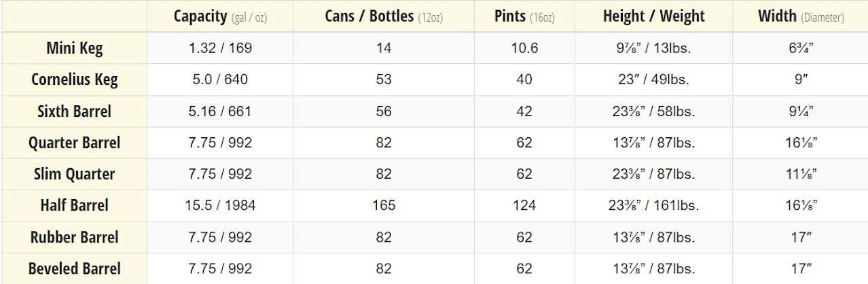Click the Sixth Barrel row label
868x284 pixels.
74,111
